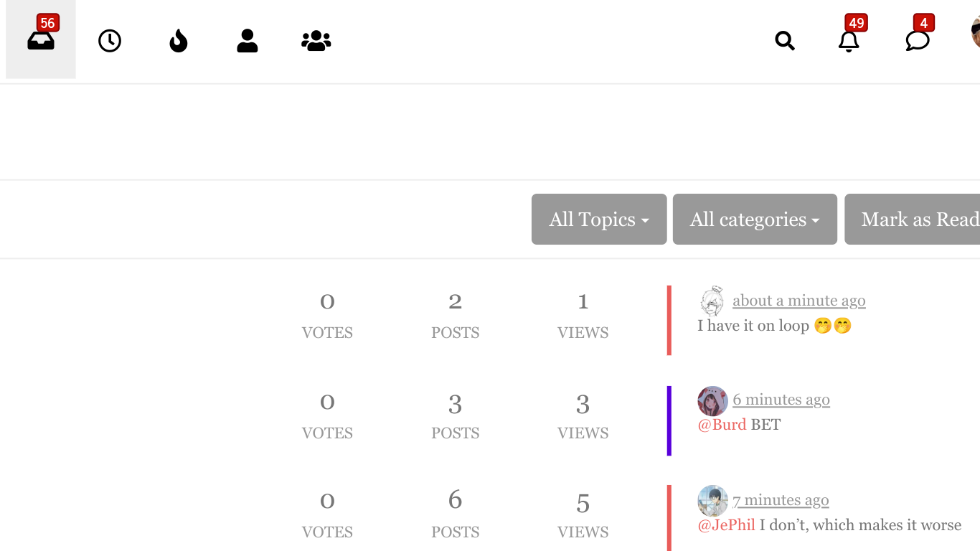Open the '7 minutes ago' timestamp link
Screen dimensions: 980x551
(x=781, y=500)
